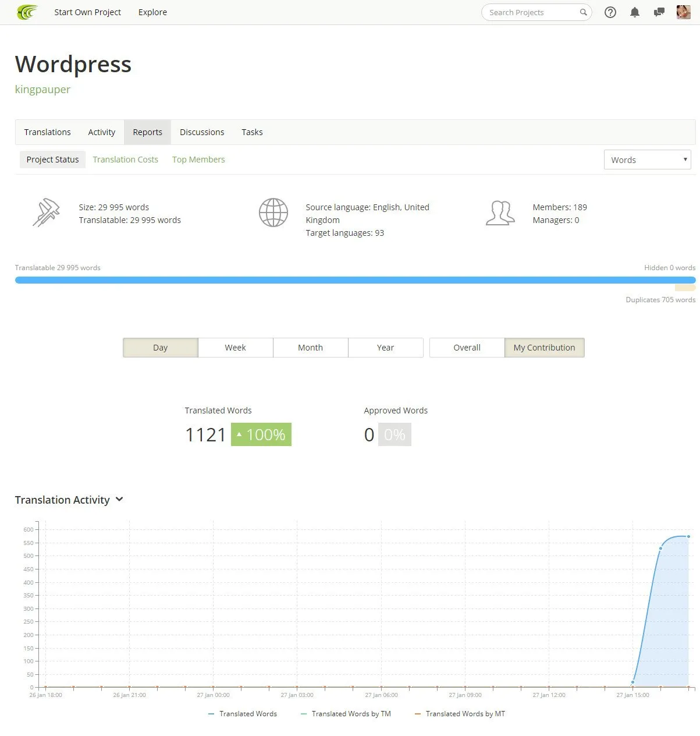
Task: Click the Hidden 0 words label
Action: click(x=670, y=268)
